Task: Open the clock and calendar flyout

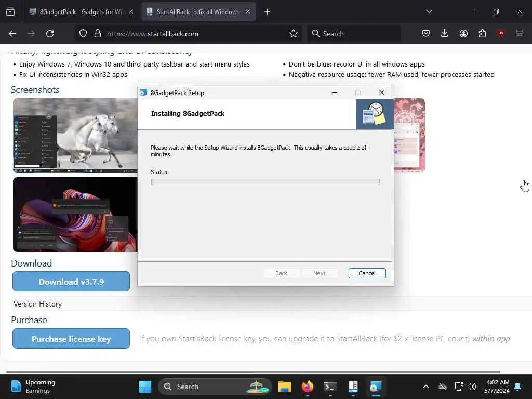Action: click(497, 387)
